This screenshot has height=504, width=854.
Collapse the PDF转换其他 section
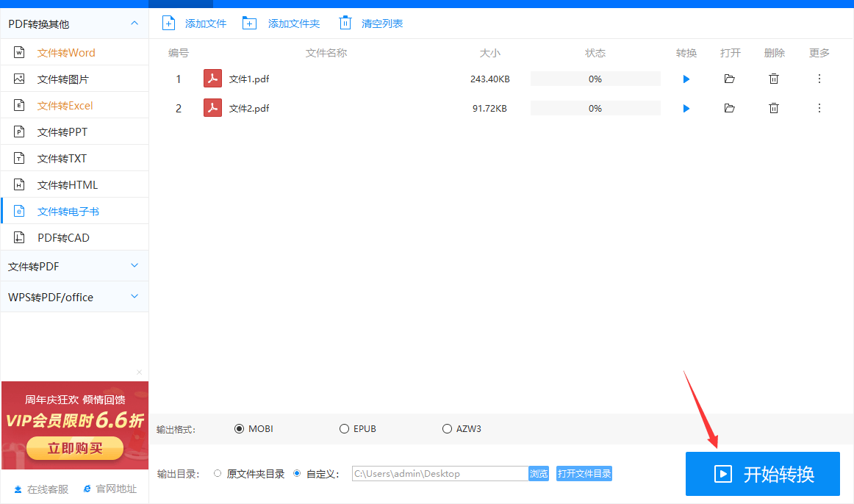click(134, 23)
